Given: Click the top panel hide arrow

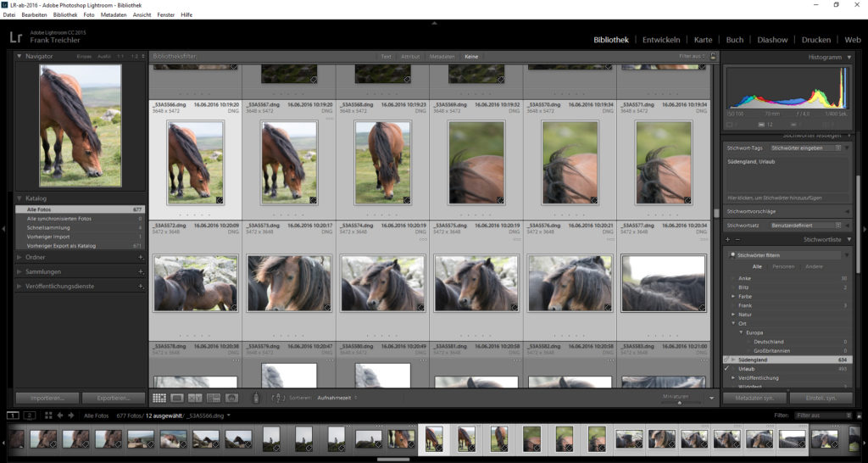Looking at the screenshot, I should 434,23.
